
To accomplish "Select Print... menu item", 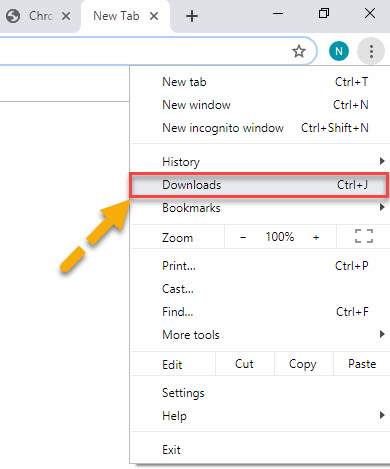I will [260, 266].
